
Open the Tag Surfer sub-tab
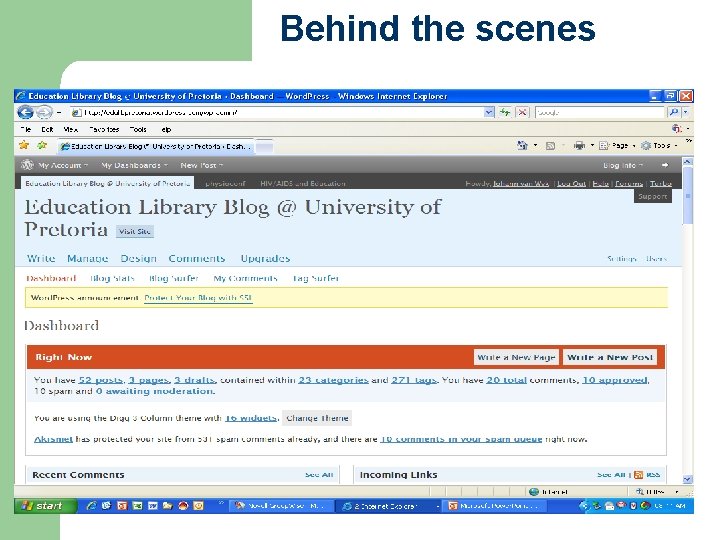pyautogui.click(x=315, y=278)
